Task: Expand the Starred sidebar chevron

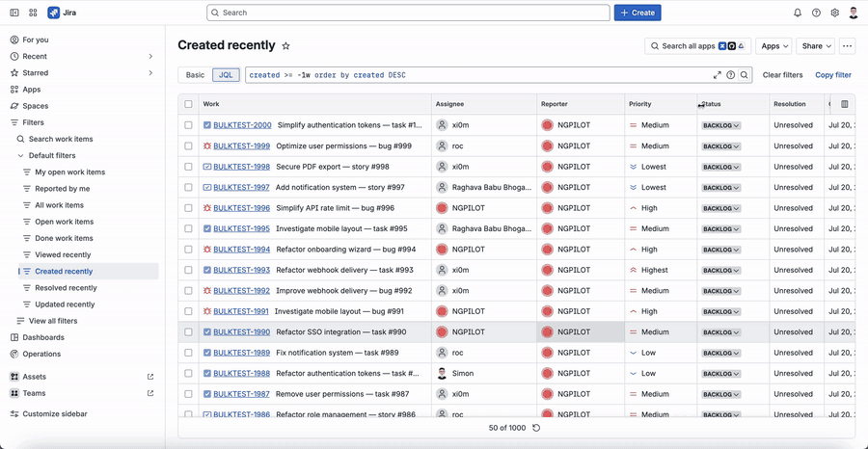Action: [x=150, y=73]
